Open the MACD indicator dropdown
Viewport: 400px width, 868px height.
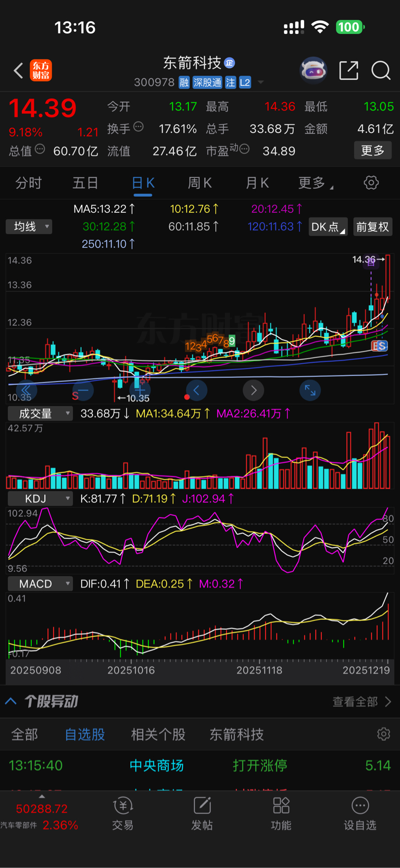click(40, 584)
